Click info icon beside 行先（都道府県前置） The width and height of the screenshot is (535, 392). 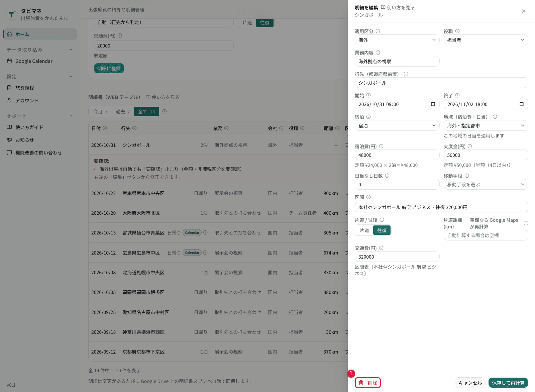tap(406, 74)
